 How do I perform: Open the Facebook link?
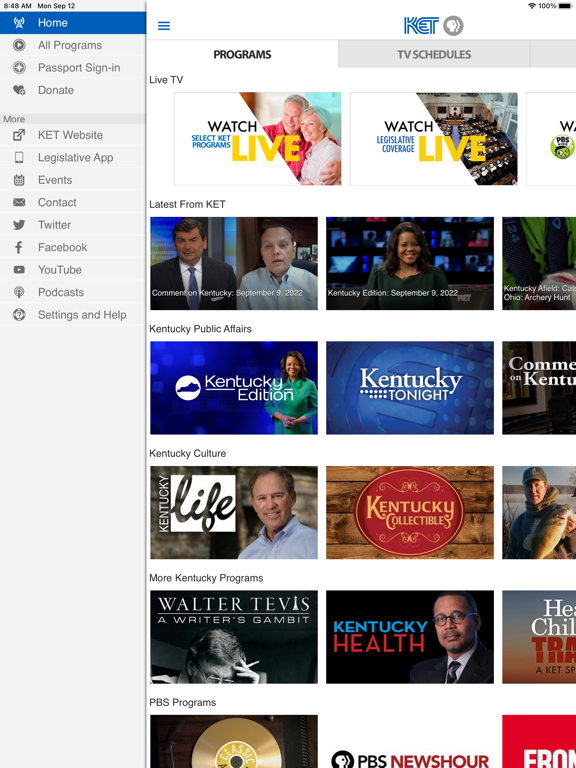pyautogui.click(x=73, y=247)
